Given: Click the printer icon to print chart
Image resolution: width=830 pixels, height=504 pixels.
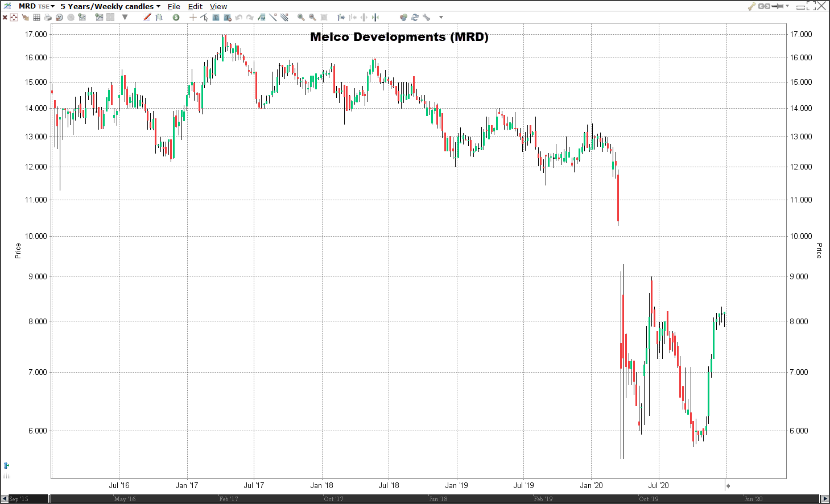Looking at the screenshot, I should [47, 17].
